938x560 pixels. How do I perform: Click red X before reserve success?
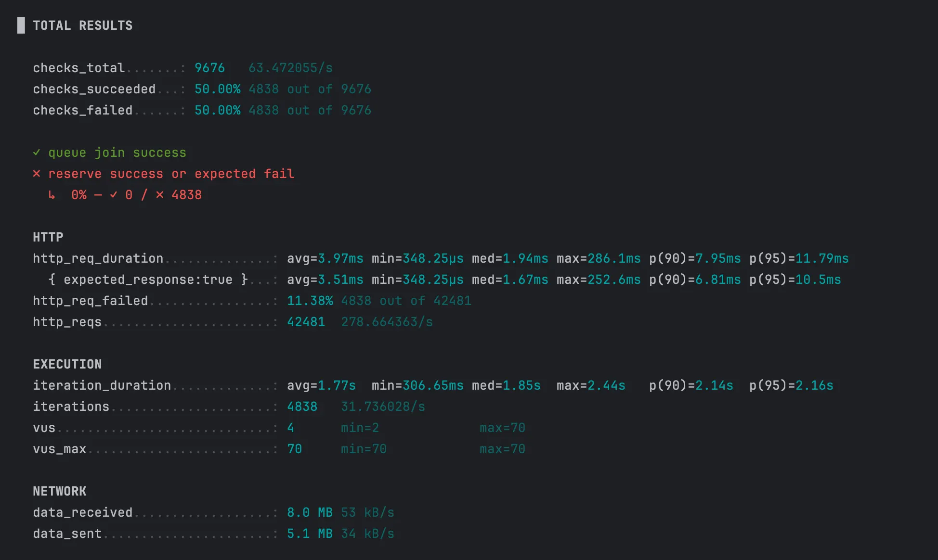click(x=37, y=174)
